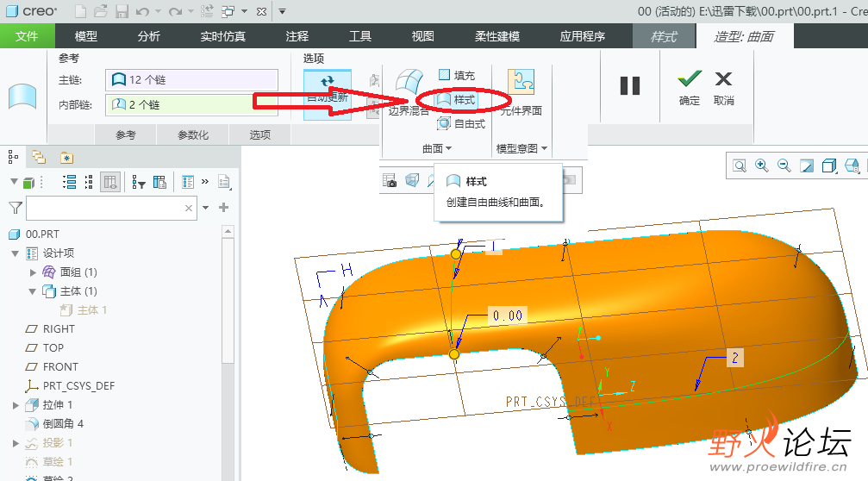
Task: Open the Folder Browser tab icon
Action: (x=39, y=158)
